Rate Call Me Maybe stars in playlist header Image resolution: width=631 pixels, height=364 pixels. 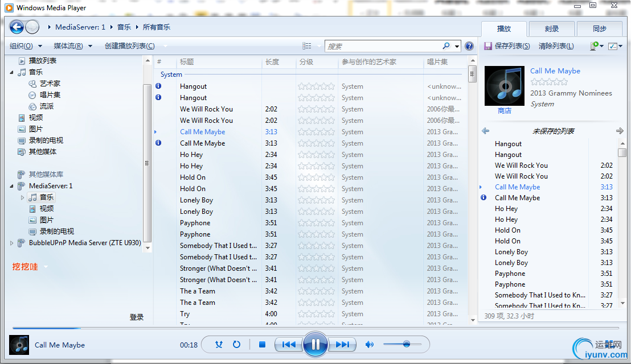pos(549,82)
